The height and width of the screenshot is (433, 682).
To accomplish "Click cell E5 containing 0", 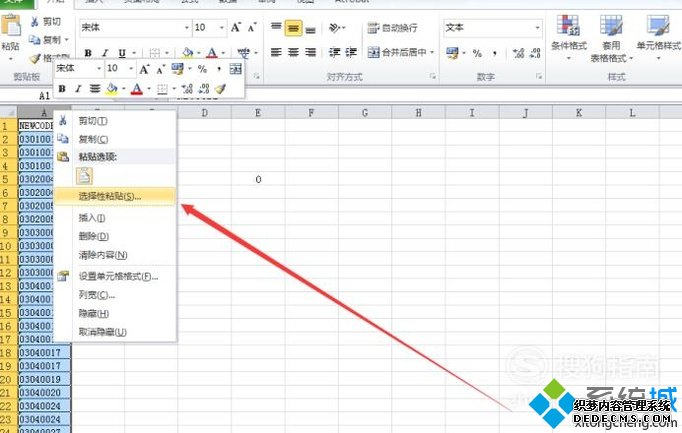I will point(258,179).
